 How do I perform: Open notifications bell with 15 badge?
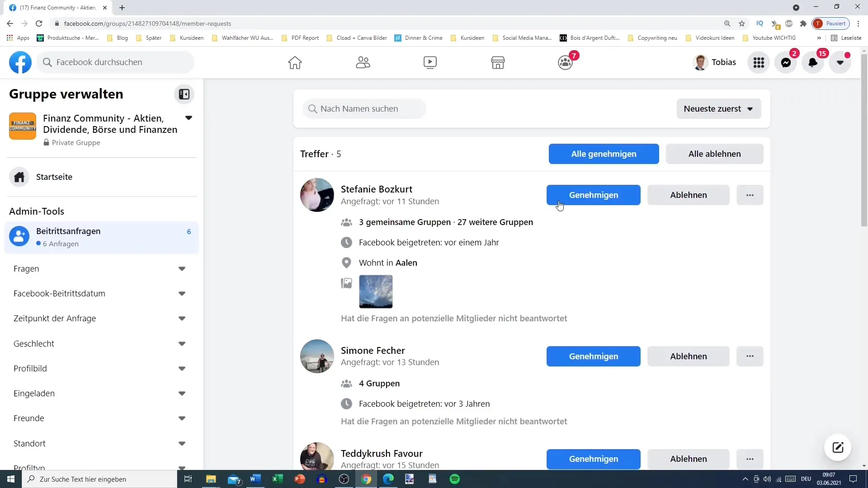click(813, 62)
